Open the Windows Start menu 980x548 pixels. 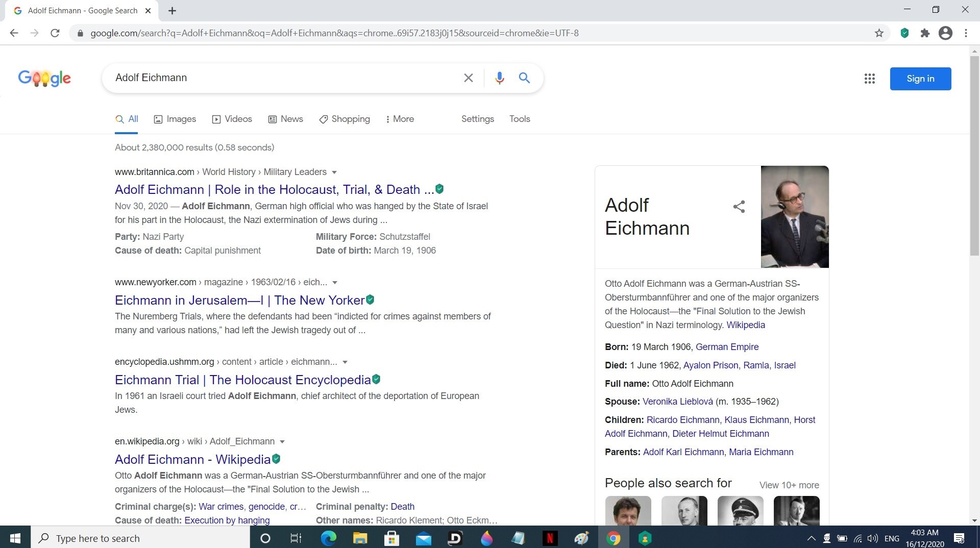pos(15,538)
